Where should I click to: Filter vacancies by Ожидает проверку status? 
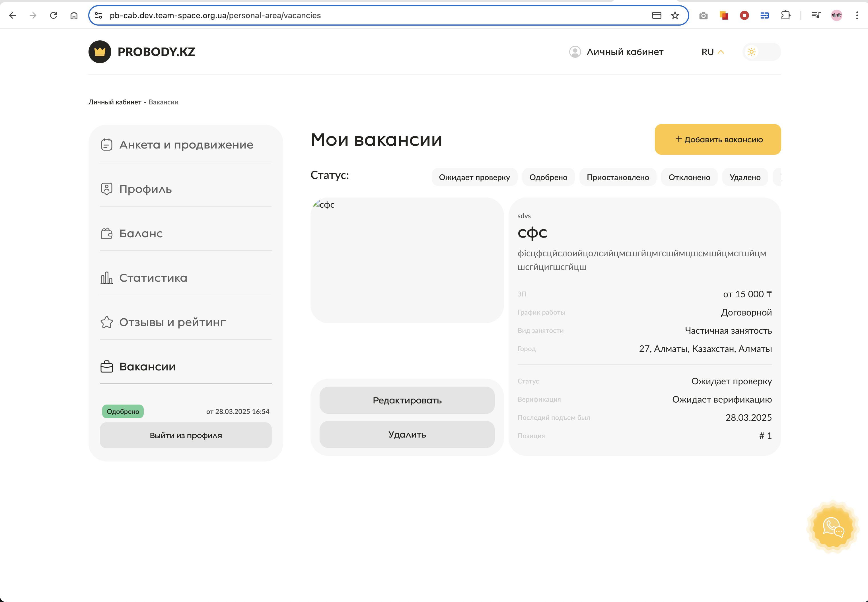tap(474, 177)
